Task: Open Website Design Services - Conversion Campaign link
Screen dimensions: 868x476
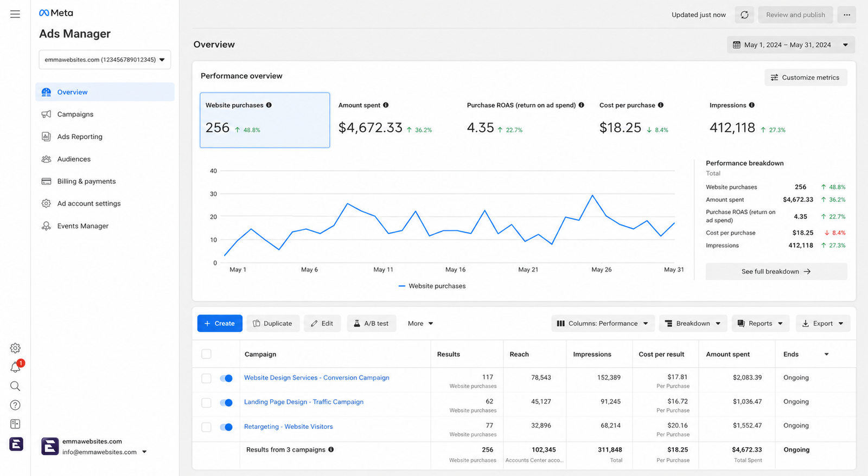Action: pyautogui.click(x=317, y=378)
